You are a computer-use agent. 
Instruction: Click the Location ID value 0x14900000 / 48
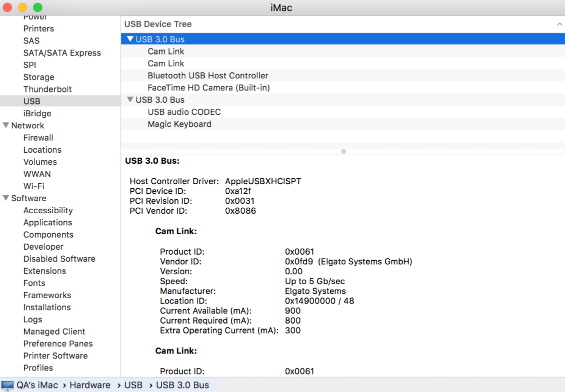click(x=319, y=301)
